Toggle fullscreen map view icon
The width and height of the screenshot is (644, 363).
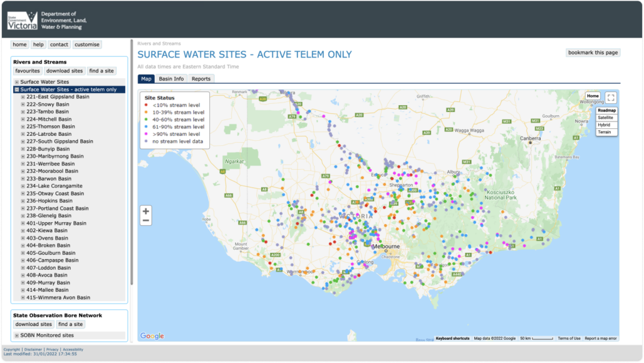[x=611, y=98]
